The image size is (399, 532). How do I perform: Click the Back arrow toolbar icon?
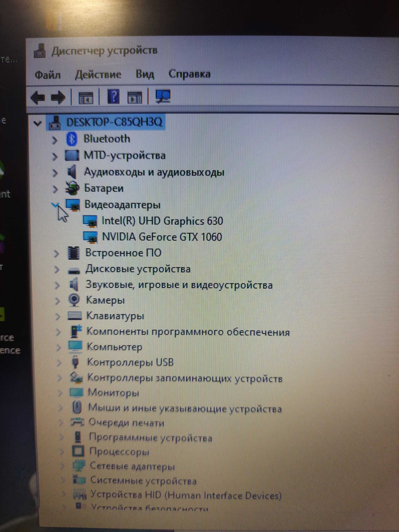(x=38, y=98)
